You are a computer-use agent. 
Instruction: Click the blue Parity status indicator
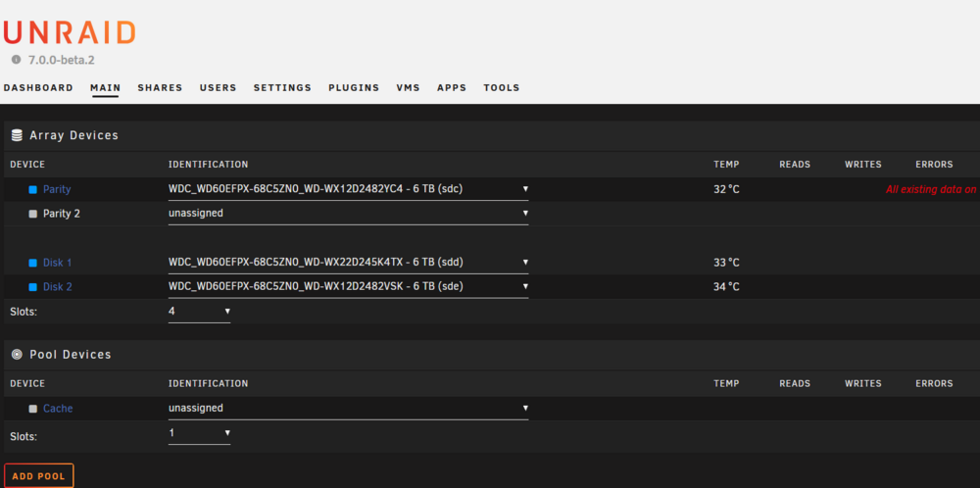tap(33, 189)
